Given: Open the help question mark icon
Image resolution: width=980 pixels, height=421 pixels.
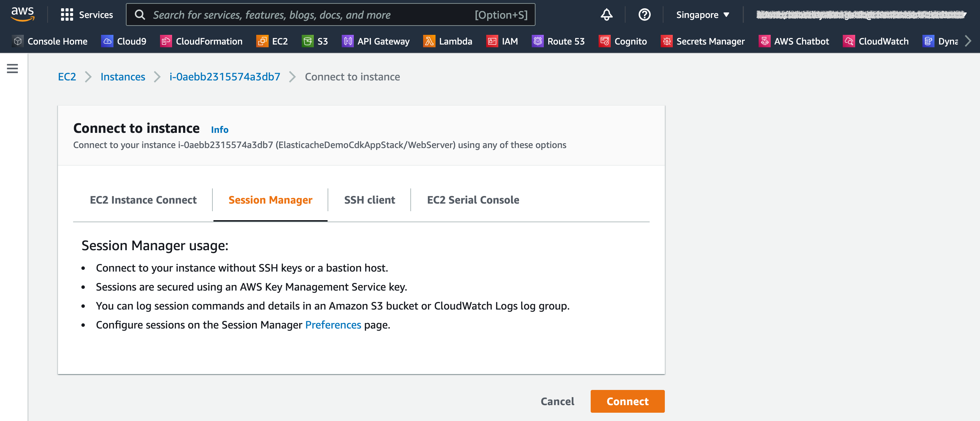Looking at the screenshot, I should tap(644, 15).
